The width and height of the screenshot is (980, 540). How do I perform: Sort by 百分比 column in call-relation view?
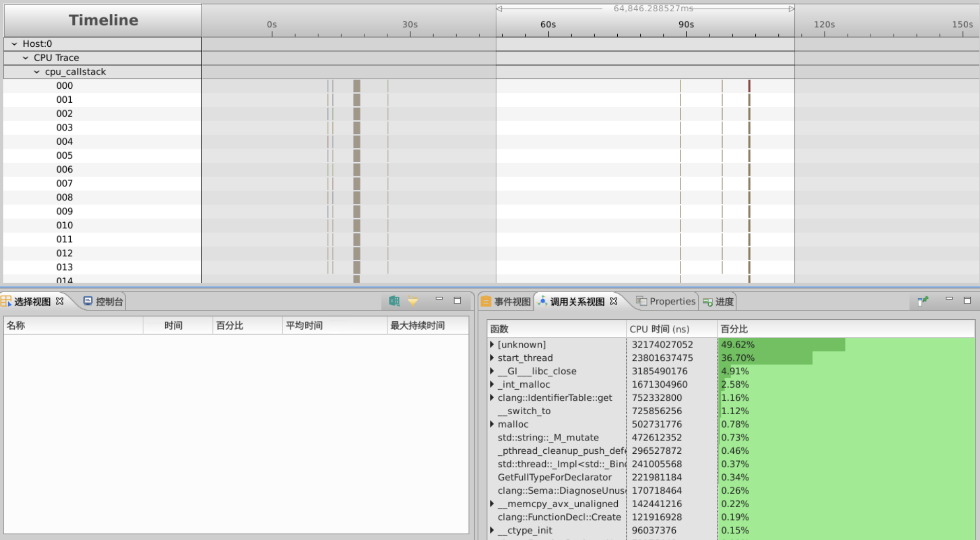[x=846, y=329]
